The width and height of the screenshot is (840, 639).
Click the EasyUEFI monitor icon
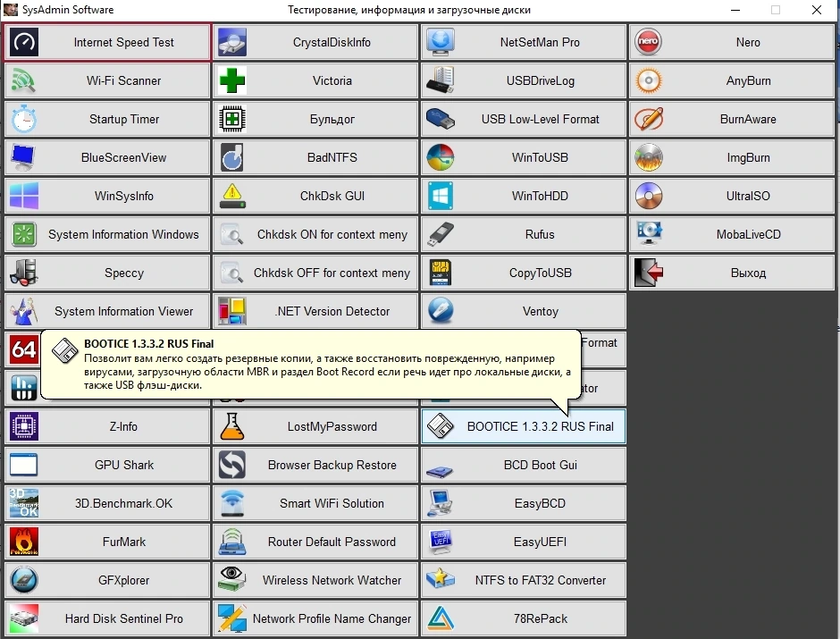click(x=441, y=542)
